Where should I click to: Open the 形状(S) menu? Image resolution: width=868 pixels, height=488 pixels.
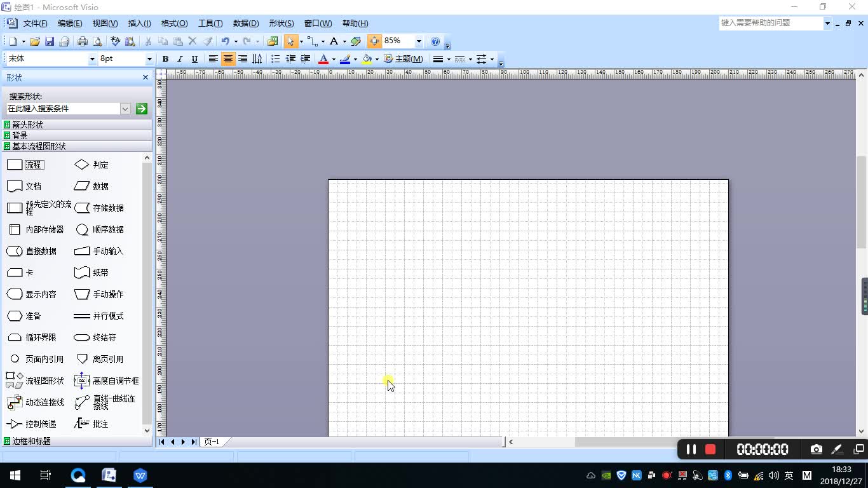pyautogui.click(x=281, y=24)
